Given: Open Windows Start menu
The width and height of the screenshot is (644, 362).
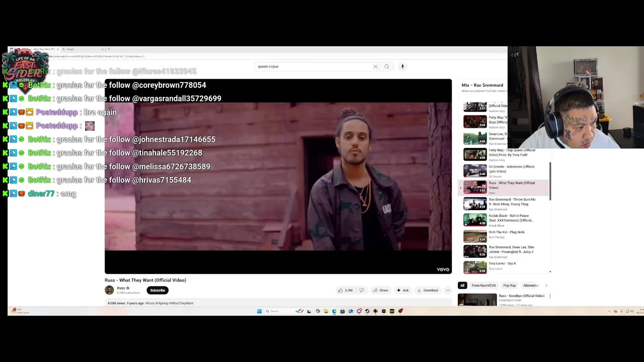Looking at the screenshot, I should click(259, 311).
